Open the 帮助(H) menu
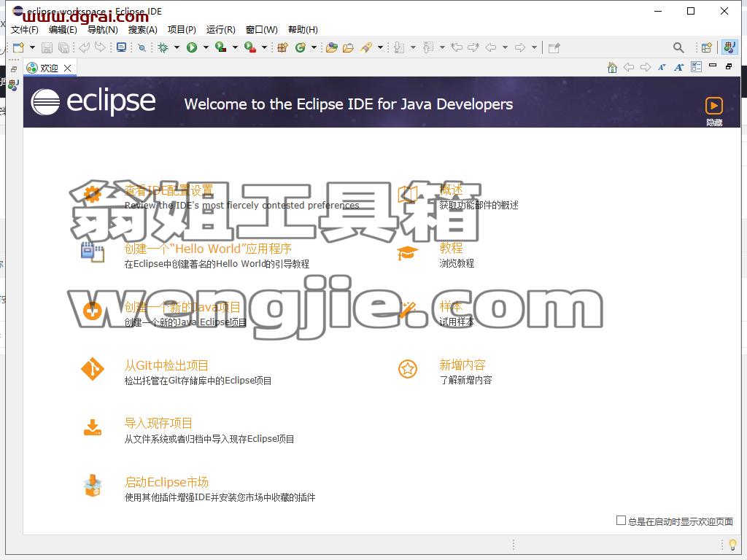Image resolution: width=747 pixels, height=560 pixels. [303, 29]
